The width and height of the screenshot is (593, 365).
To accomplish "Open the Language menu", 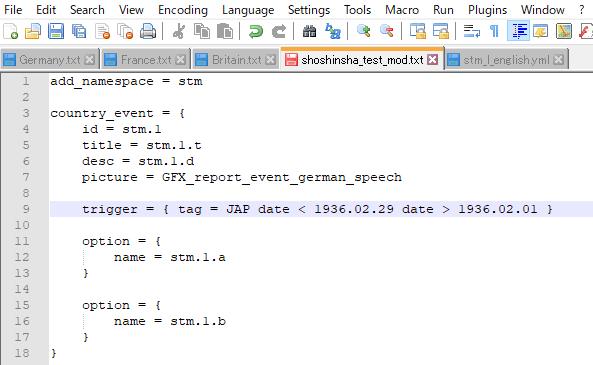I will pos(248,10).
